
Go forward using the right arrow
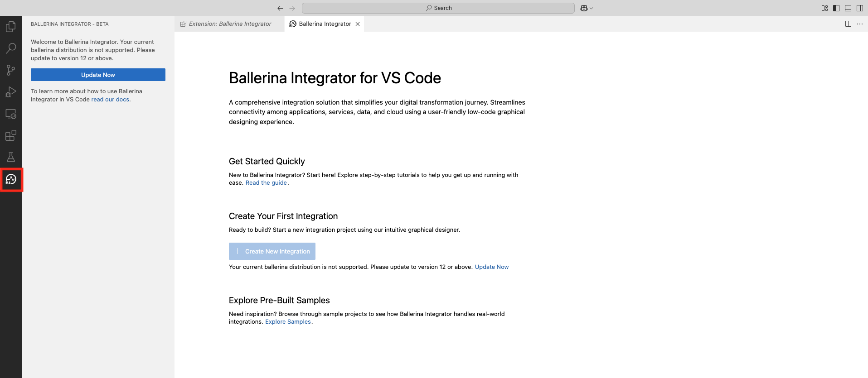click(292, 8)
